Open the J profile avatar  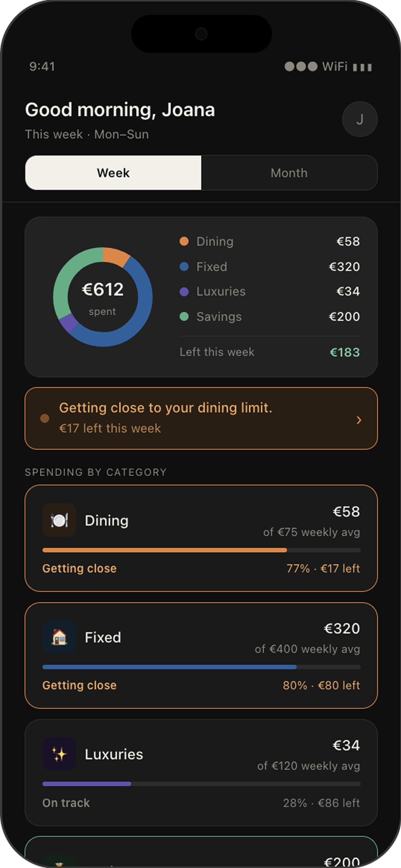[360, 119]
